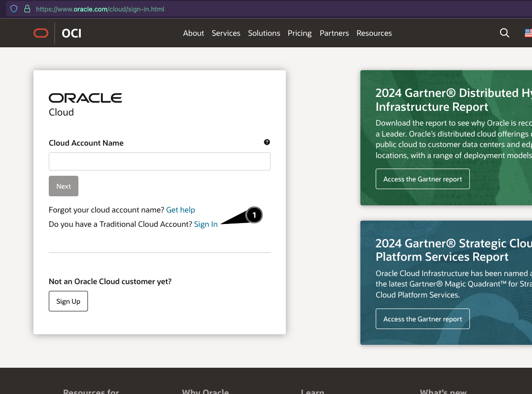Click the padlock site security icon
The image size is (532, 394).
27,9
